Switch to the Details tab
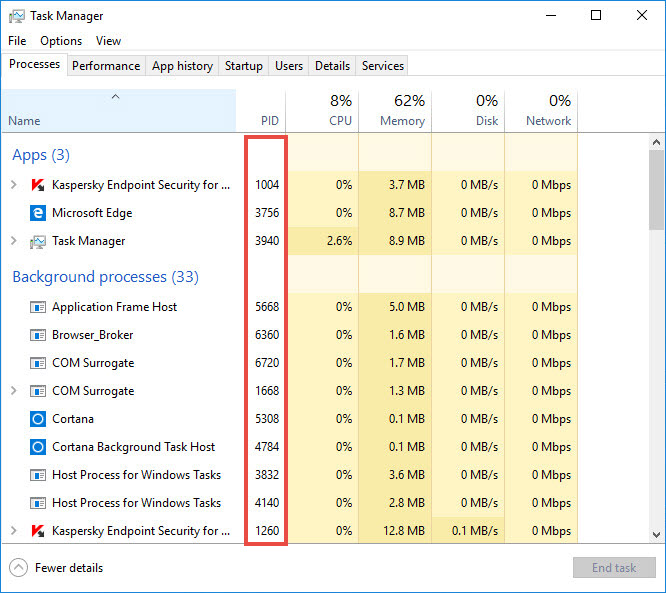Image resolution: width=666 pixels, height=593 pixels. 332,66
